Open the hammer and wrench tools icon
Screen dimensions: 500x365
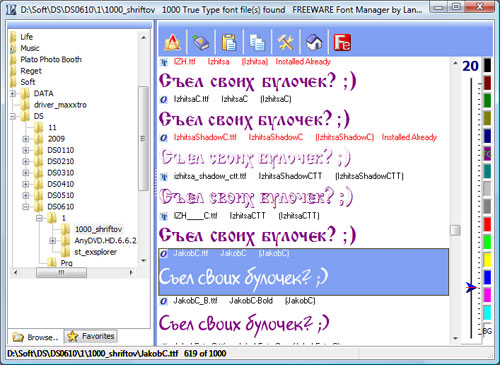pos(286,43)
